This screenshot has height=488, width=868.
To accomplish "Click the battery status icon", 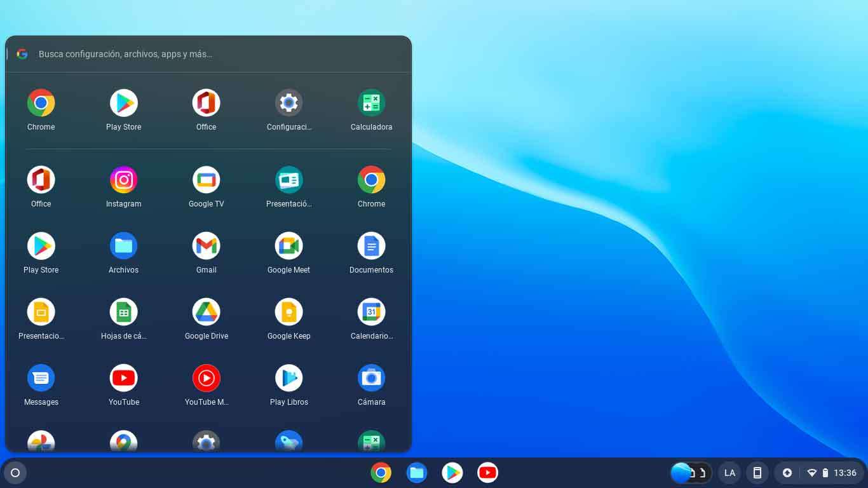I will (825, 473).
